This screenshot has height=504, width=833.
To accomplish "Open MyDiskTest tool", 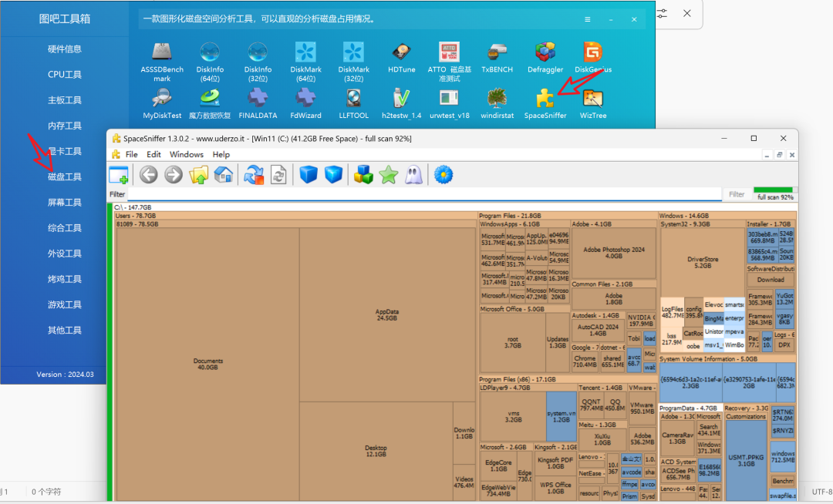I will click(162, 103).
